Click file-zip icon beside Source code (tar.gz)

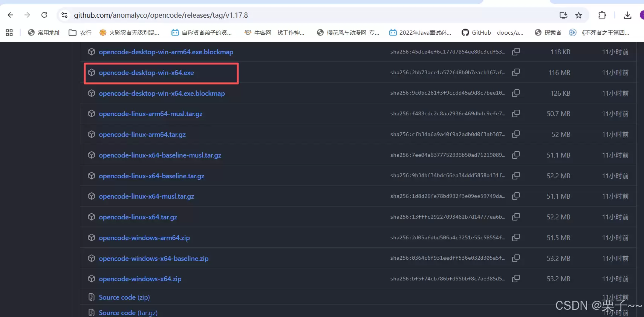(x=91, y=313)
